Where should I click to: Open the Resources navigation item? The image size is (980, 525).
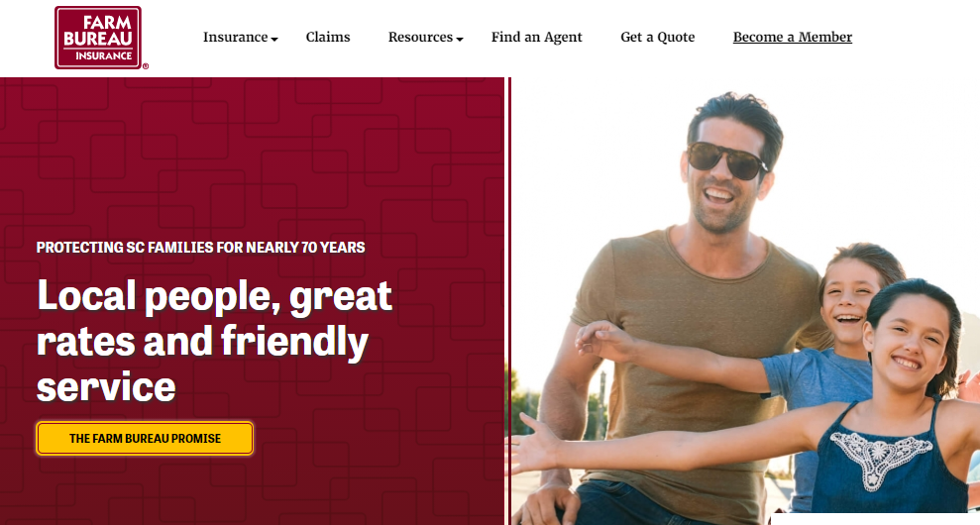420,37
